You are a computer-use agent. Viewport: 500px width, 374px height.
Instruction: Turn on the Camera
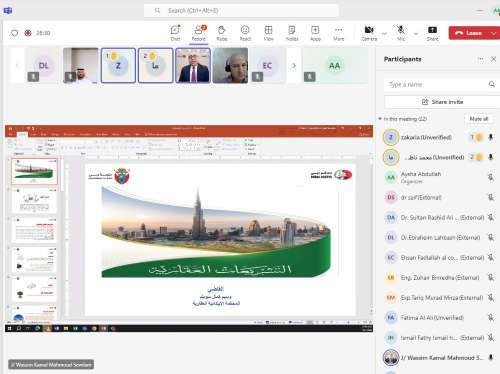[x=369, y=33]
